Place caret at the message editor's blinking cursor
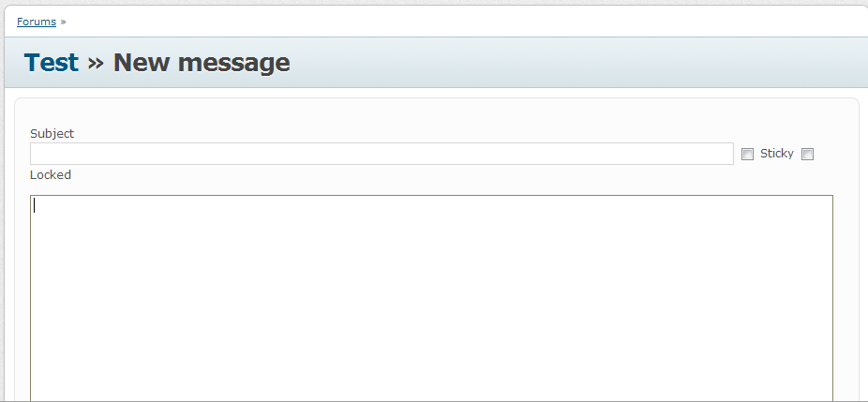The image size is (868, 402). click(35, 205)
